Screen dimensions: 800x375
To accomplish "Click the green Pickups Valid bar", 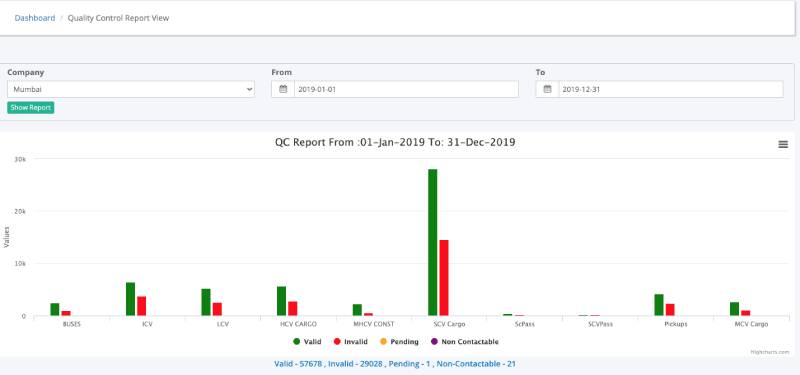I will [659, 305].
